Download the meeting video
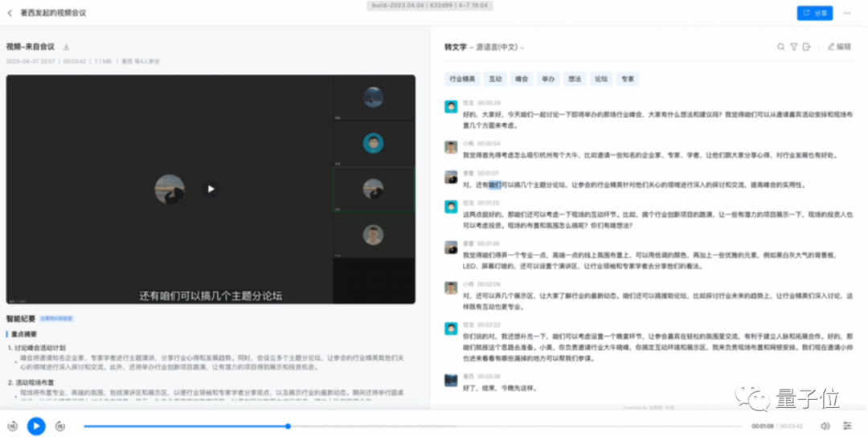The height and width of the screenshot is (437, 868). [67, 47]
